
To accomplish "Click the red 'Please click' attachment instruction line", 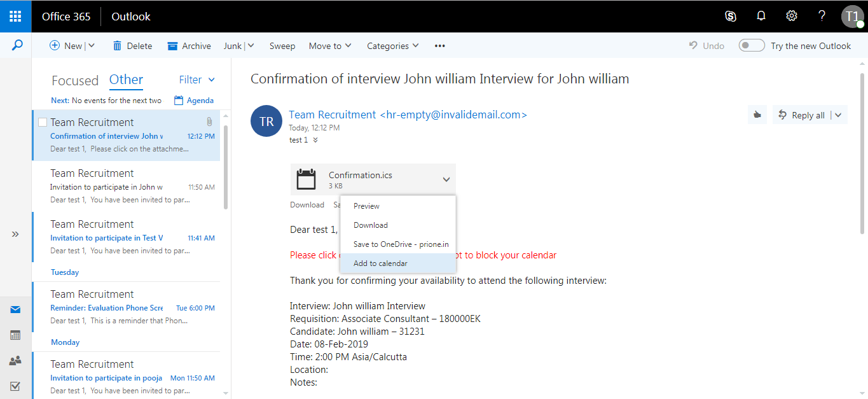I will tap(423, 255).
